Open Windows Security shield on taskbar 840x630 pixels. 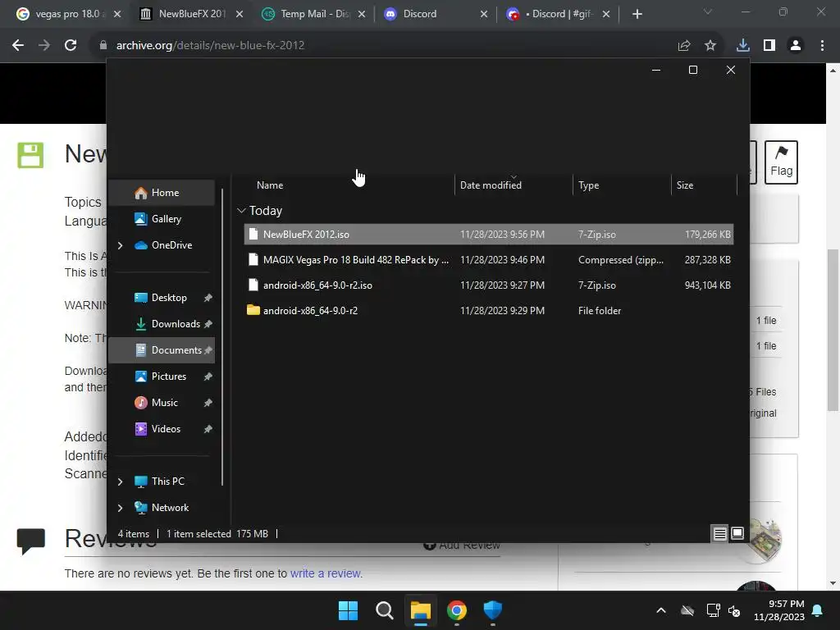(x=493, y=610)
